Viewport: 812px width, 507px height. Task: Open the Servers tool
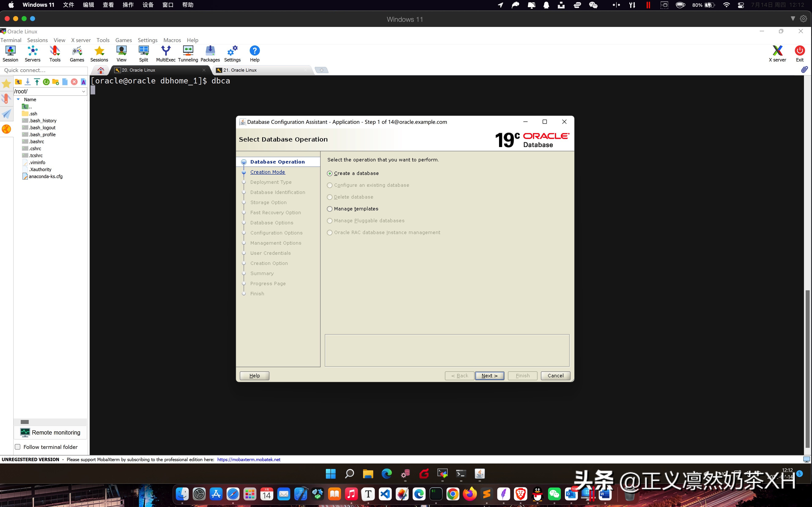(x=32, y=53)
